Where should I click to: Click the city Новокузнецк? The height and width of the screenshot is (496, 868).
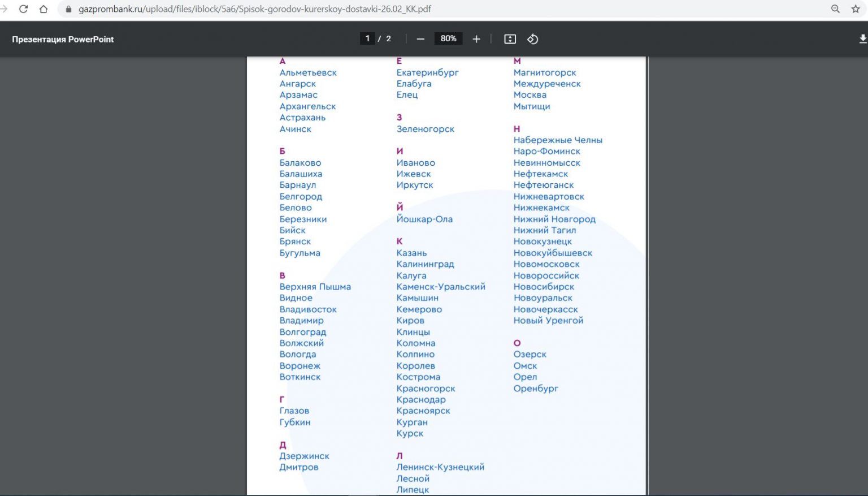pos(542,241)
